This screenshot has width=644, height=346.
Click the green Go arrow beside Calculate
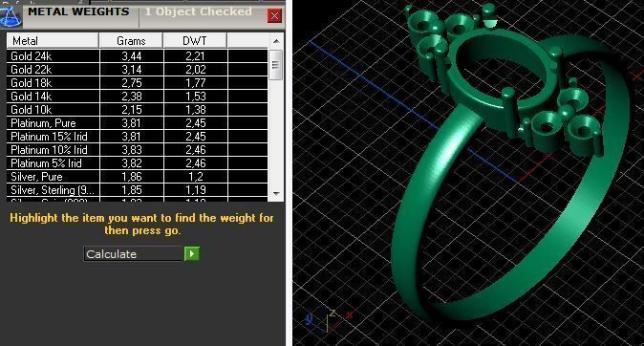[192, 254]
